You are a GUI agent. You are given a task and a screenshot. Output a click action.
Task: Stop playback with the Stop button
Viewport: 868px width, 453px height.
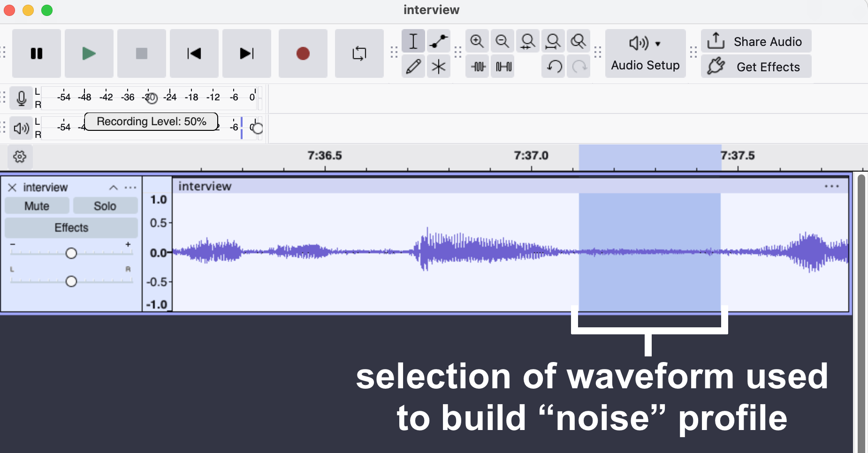(142, 53)
